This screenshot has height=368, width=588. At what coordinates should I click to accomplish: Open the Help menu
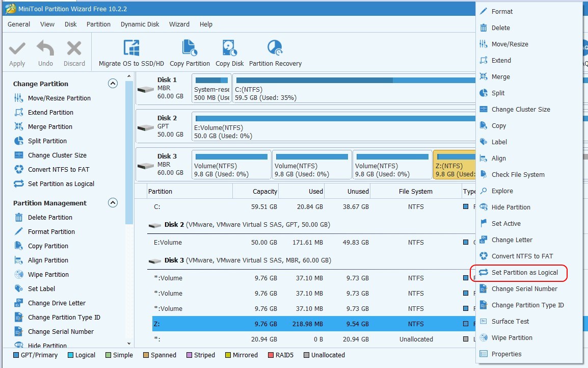pyautogui.click(x=206, y=24)
